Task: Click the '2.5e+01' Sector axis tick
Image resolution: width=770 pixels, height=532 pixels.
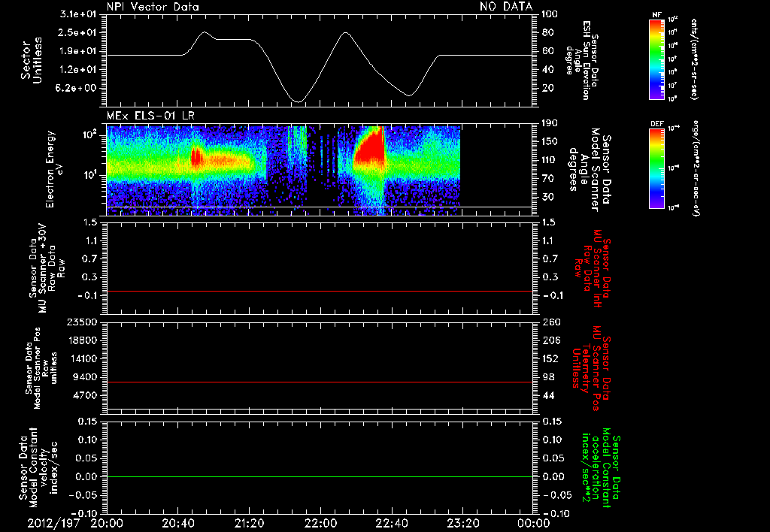Action: (x=77, y=32)
